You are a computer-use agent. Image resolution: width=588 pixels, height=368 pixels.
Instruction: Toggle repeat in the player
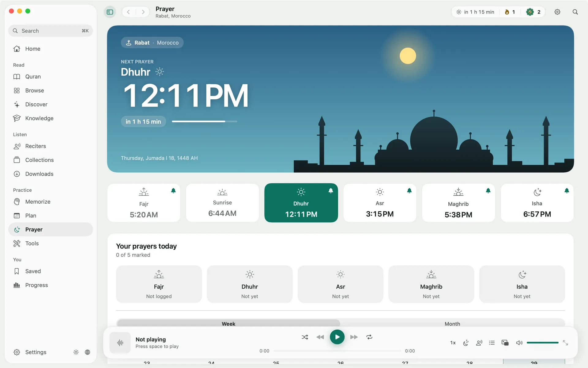[369, 337]
